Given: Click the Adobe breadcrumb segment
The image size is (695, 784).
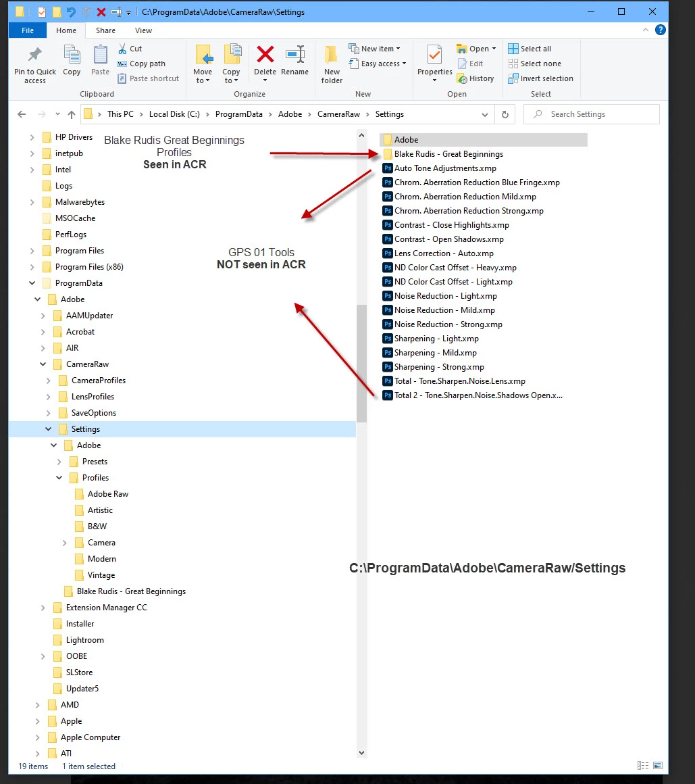Looking at the screenshot, I should click(x=290, y=114).
